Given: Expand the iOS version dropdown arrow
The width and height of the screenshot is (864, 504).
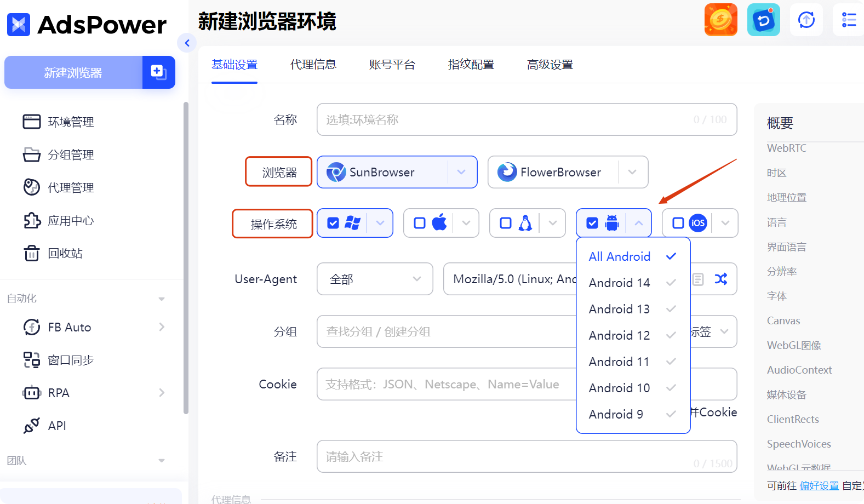Looking at the screenshot, I should (725, 223).
